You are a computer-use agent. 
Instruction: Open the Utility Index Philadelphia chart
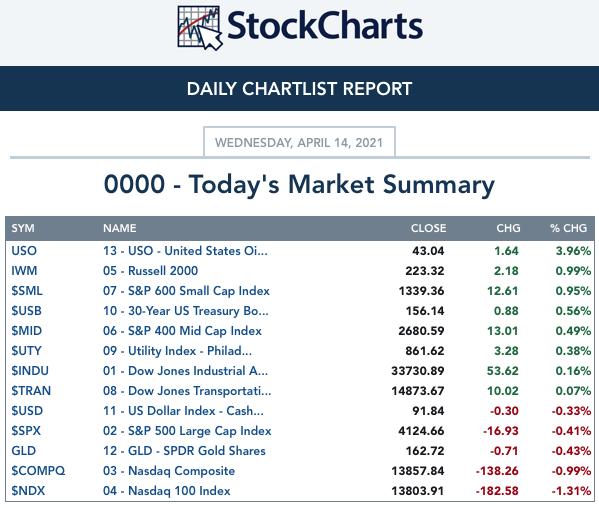point(177,351)
